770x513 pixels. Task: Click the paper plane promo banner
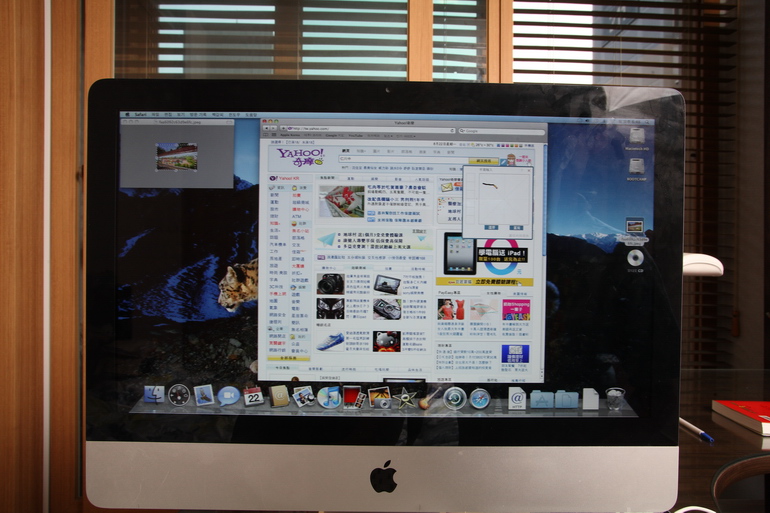tap(372, 240)
